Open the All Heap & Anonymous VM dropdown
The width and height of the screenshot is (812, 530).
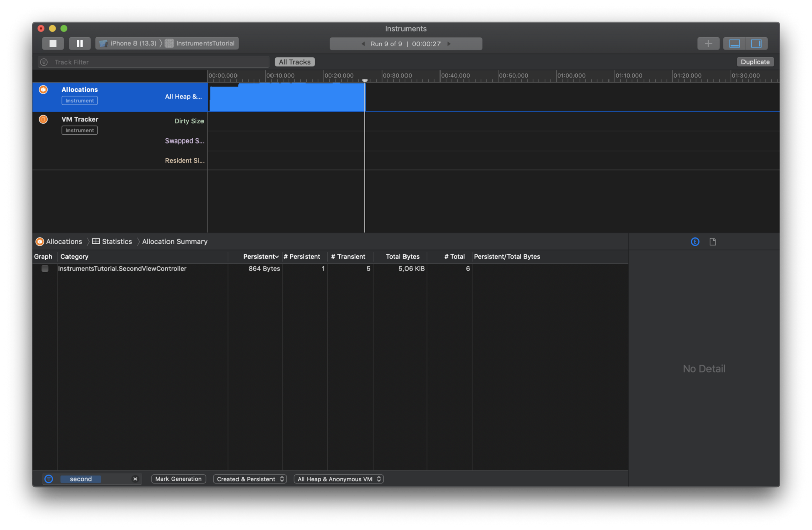339,479
